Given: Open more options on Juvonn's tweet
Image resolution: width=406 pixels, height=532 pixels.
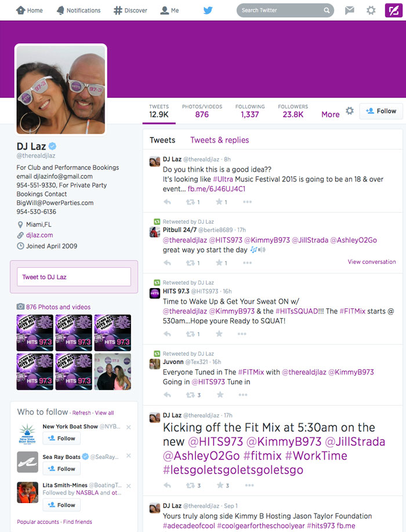Looking at the screenshot, I should (x=242, y=395).
